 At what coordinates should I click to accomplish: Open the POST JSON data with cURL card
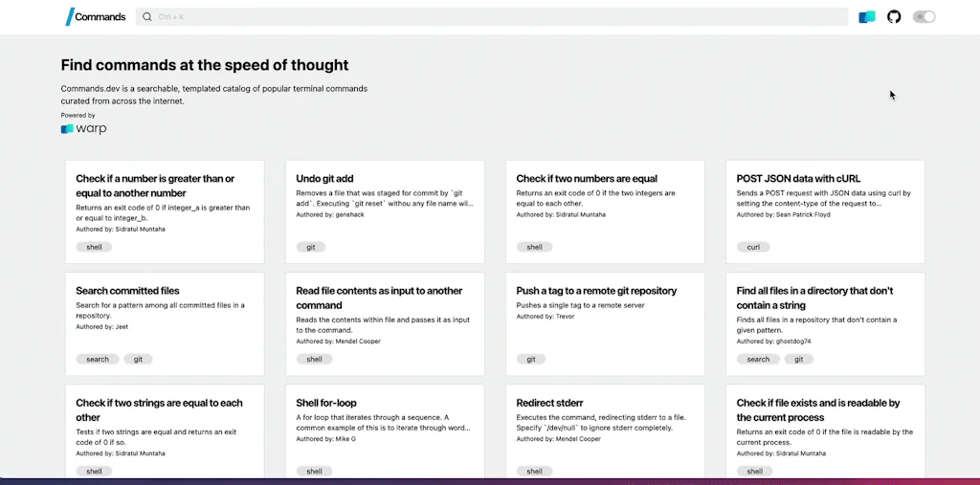[x=798, y=179]
